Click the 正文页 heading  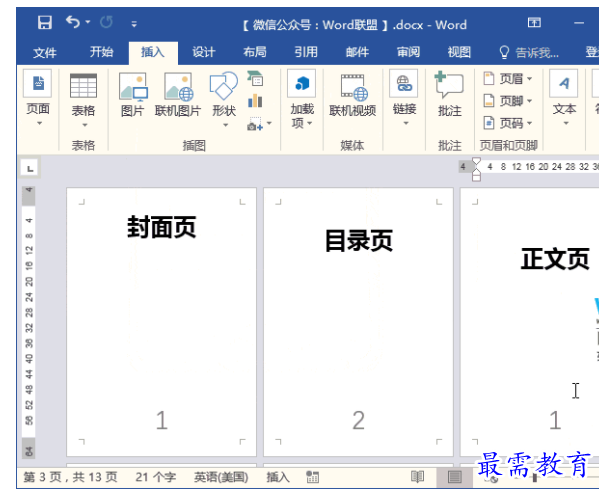click(555, 259)
